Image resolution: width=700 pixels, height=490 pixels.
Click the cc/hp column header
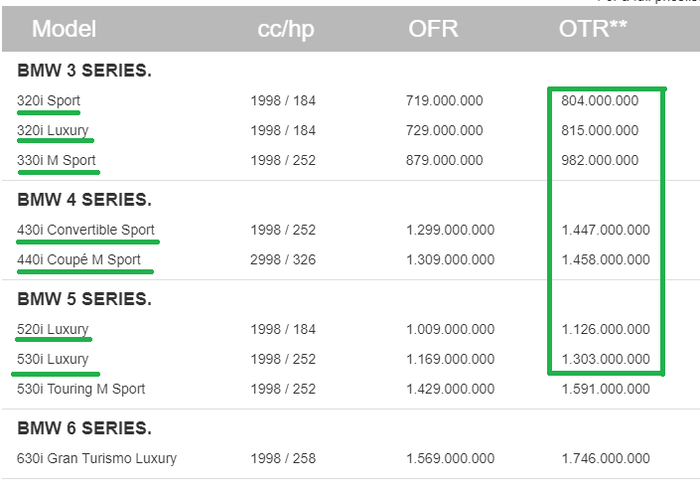285,29
